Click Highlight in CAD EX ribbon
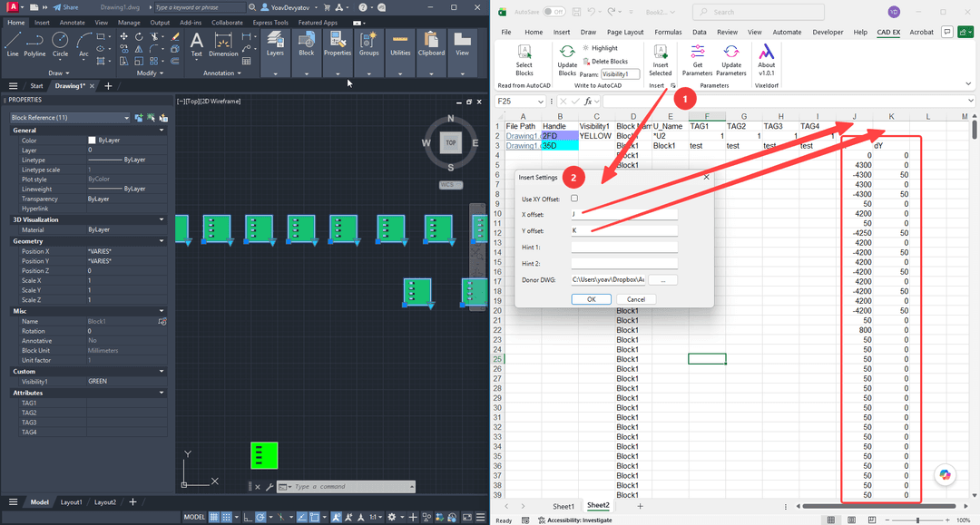Screen dimensions: 980x525 [600, 48]
